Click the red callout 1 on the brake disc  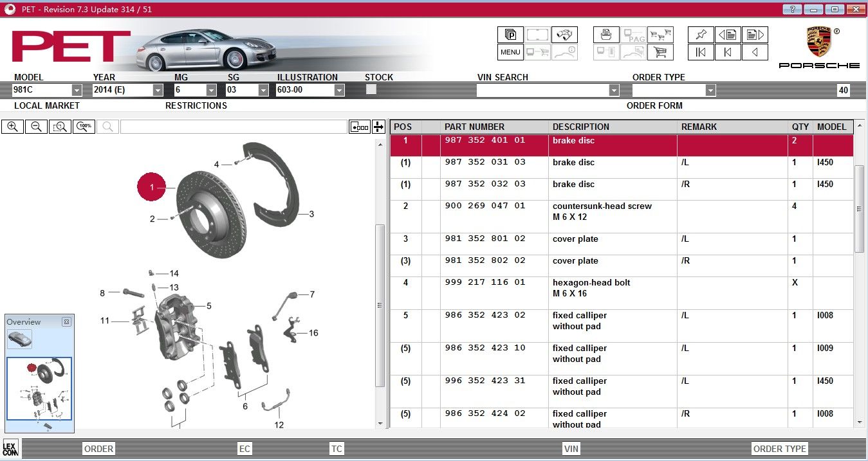(x=152, y=188)
